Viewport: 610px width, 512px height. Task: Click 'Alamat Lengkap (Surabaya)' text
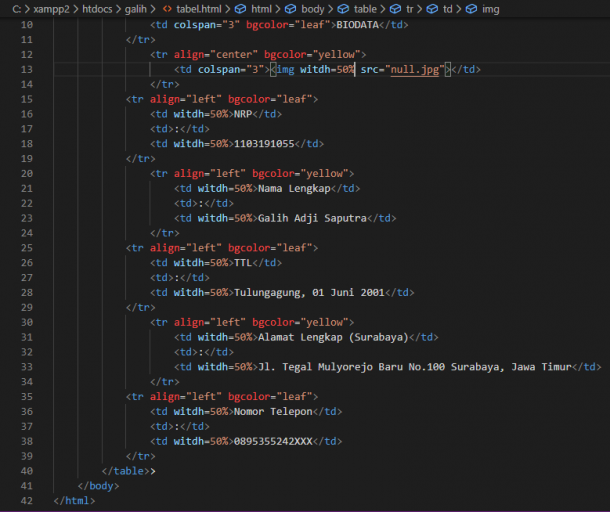[x=333, y=337]
